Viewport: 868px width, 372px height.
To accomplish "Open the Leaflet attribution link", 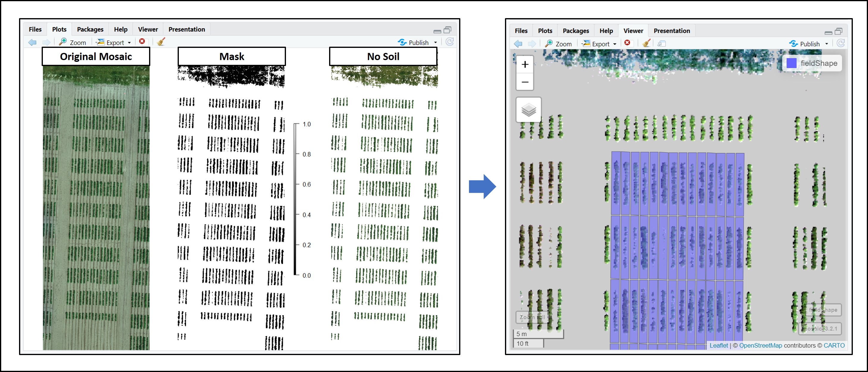I will 718,346.
